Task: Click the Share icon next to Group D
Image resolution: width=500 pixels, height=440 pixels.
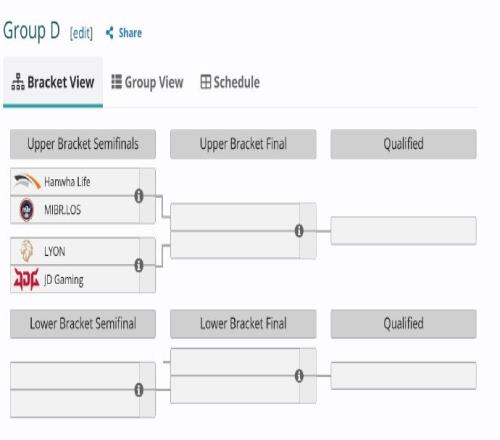Action: (x=109, y=33)
